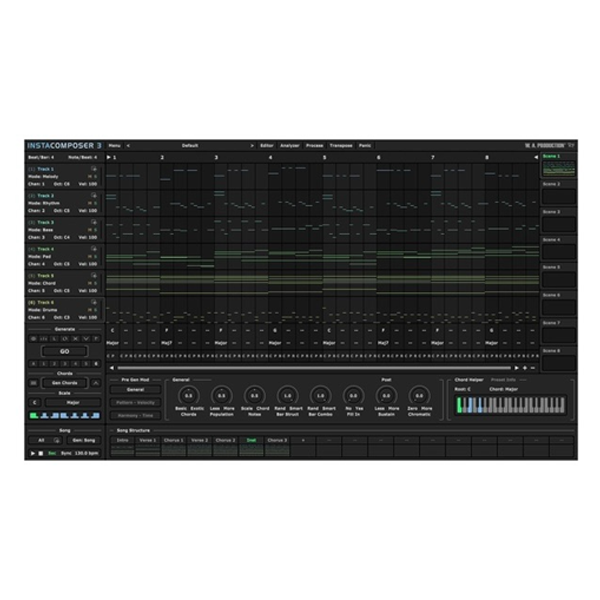Click the Panic button icon
600x600 pixels.
point(365,146)
